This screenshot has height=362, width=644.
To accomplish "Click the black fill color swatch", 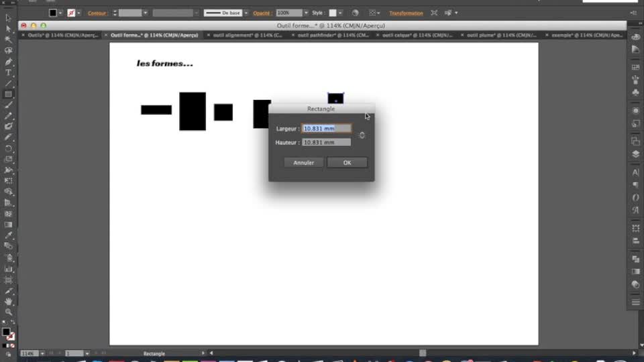I will (x=52, y=13).
